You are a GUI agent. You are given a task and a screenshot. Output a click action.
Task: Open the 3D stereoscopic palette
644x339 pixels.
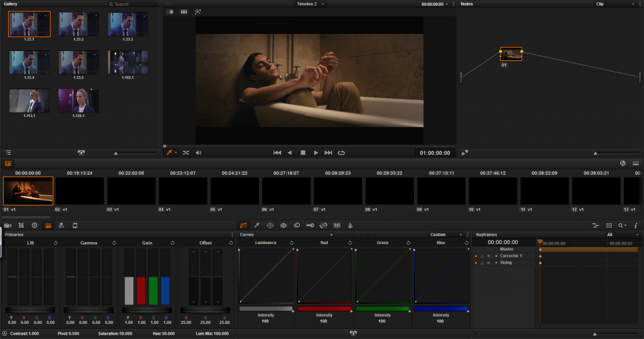(x=336, y=225)
